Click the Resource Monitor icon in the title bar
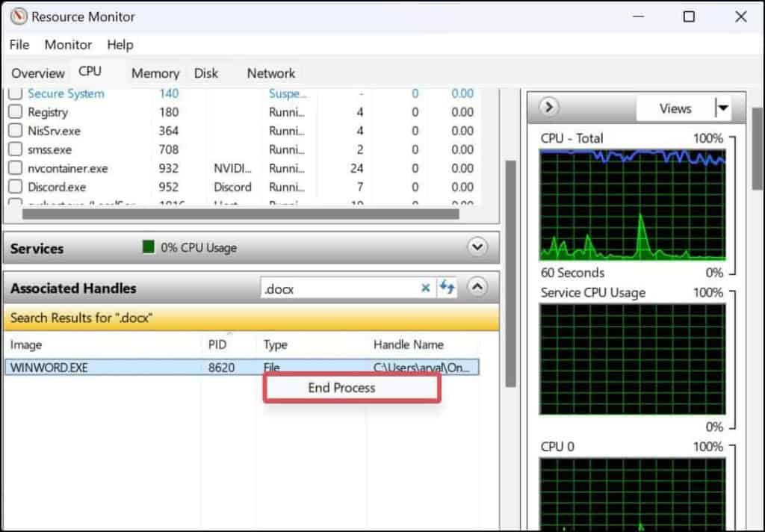 (17, 16)
